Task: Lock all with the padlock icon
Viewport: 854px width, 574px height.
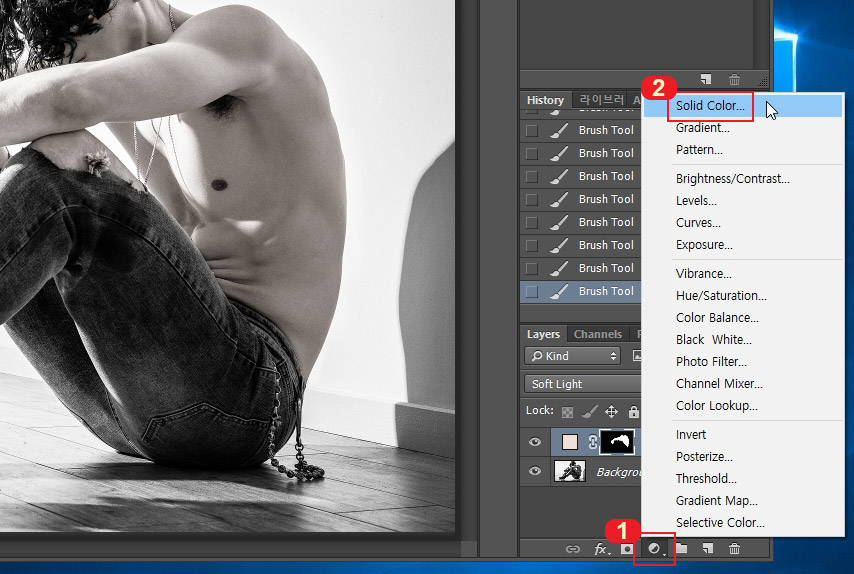Action: click(x=633, y=412)
